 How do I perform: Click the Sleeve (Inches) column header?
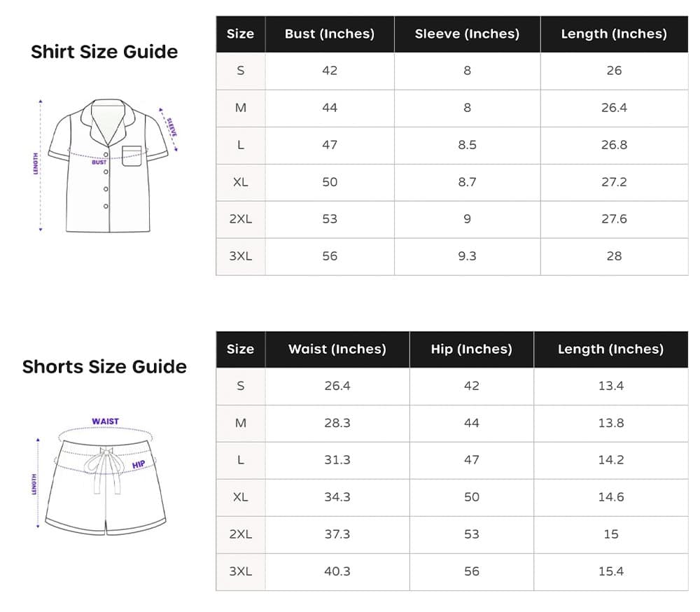[x=467, y=34]
